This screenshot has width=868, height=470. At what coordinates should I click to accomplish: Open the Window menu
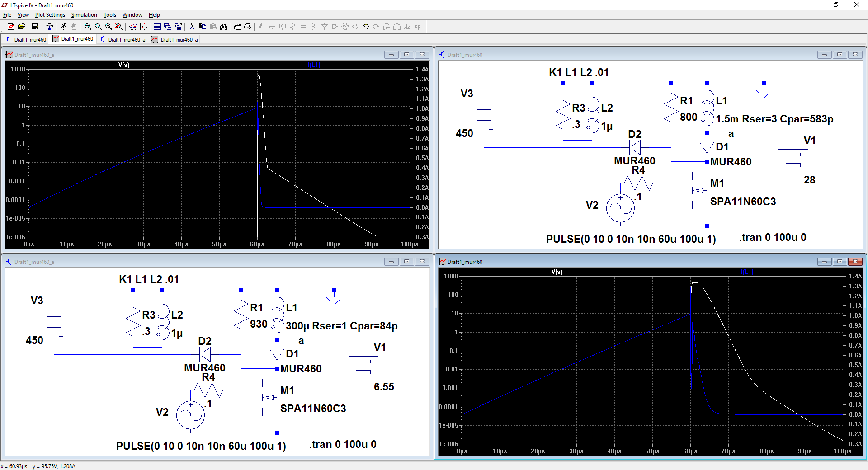point(132,15)
